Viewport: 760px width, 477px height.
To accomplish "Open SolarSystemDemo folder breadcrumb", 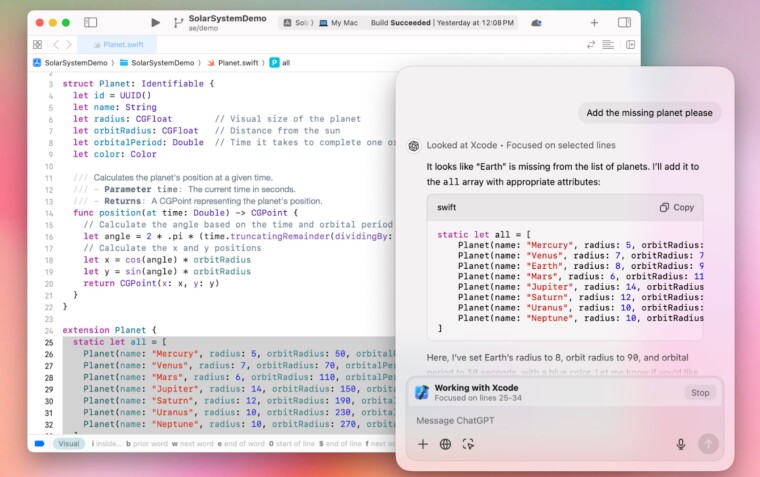I will coord(157,63).
